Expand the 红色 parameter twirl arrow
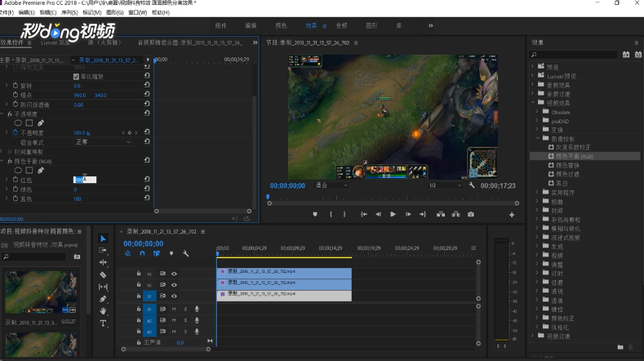 pyautogui.click(x=7, y=180)
